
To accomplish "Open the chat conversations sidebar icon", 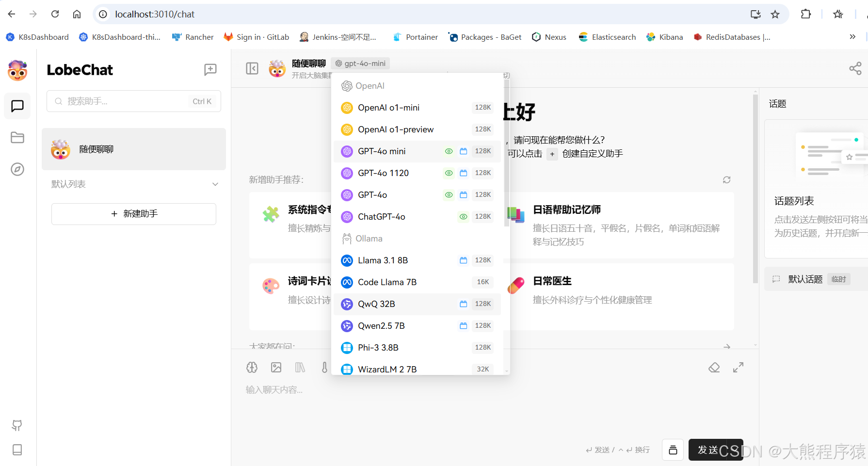I will pyautogui.click(x=17, y=106).
